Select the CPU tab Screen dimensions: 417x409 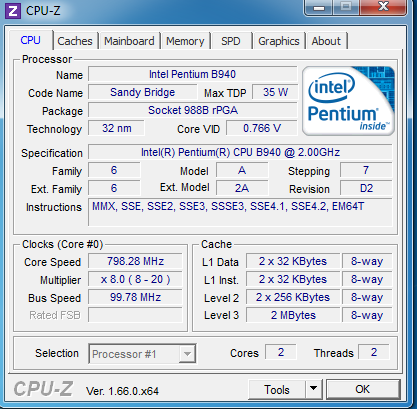(x=30, y=40)
